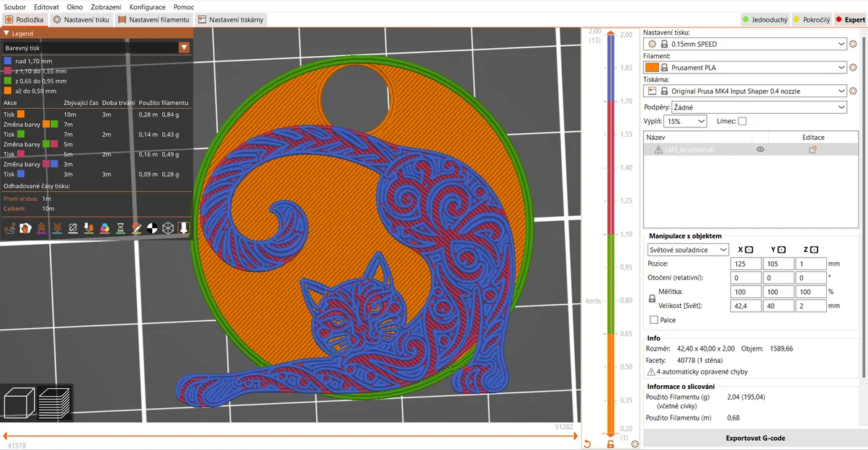
Task: Open the Zobrazení menu
Action: (106, 6)
